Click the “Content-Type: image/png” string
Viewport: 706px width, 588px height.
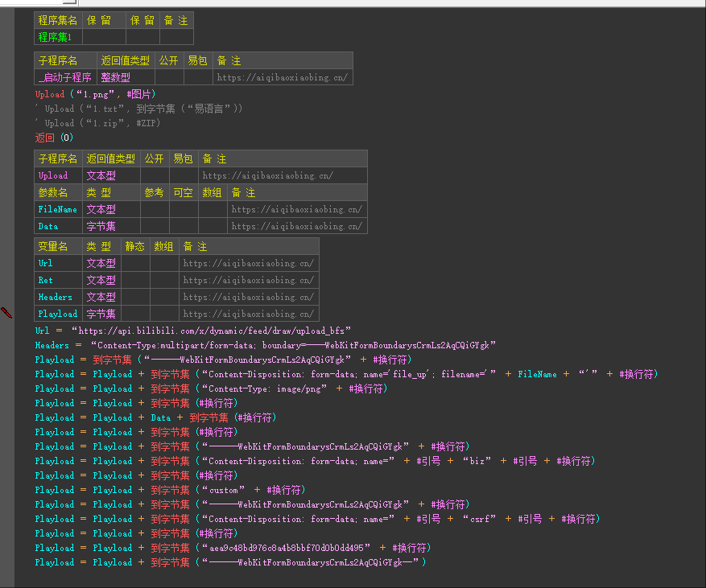(264, 389)
